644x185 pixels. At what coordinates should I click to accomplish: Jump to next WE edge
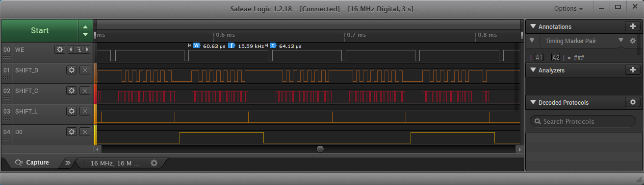[x=87, y=49]
